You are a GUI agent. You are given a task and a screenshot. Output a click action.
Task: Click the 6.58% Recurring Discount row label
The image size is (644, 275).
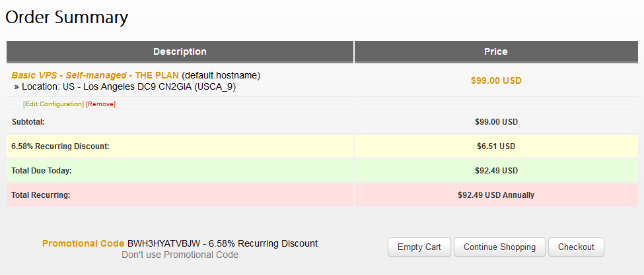click(60, 146)
